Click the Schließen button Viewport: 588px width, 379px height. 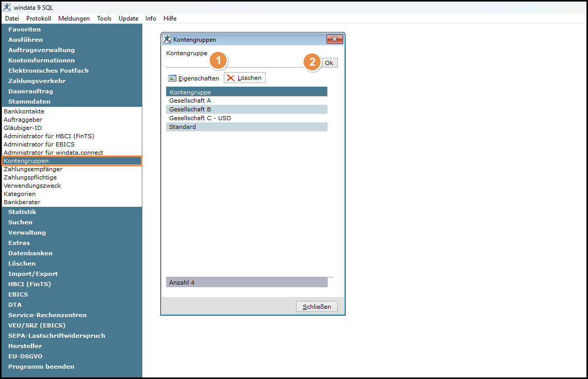tap(317, 307)
